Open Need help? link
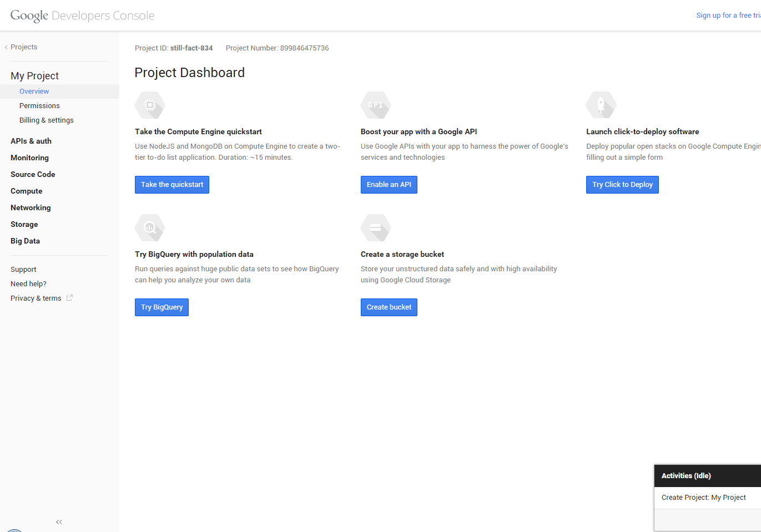The image size is (761, 532). [x=28, y=284]
